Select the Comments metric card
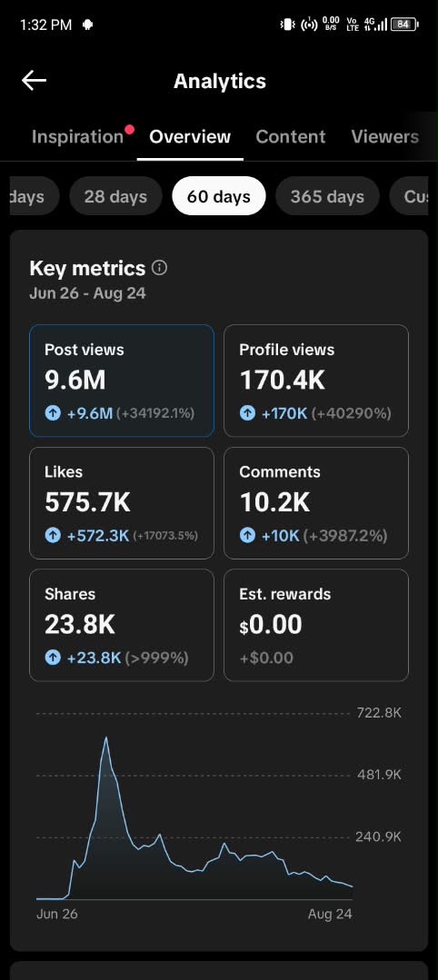The image size is (438, 980). (x=316, y=502)
